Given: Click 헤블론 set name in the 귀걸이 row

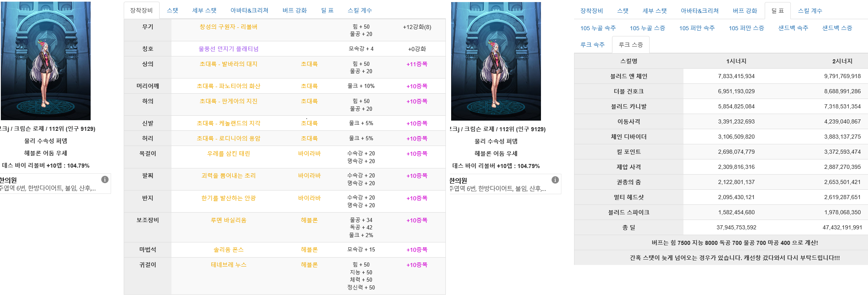Looking at the screenshot, I should [309, 265].
